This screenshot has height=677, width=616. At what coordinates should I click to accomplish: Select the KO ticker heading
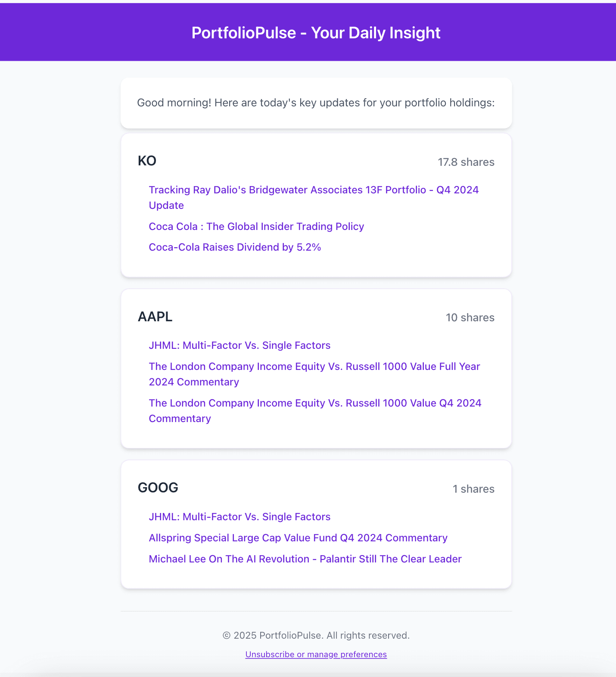tap(147, 161)
